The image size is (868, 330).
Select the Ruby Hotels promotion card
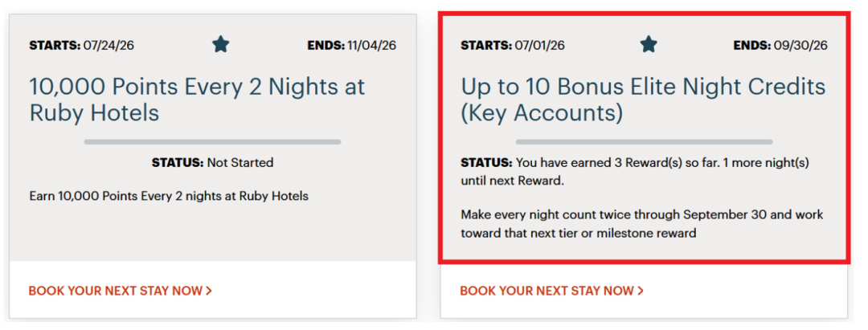212,166
